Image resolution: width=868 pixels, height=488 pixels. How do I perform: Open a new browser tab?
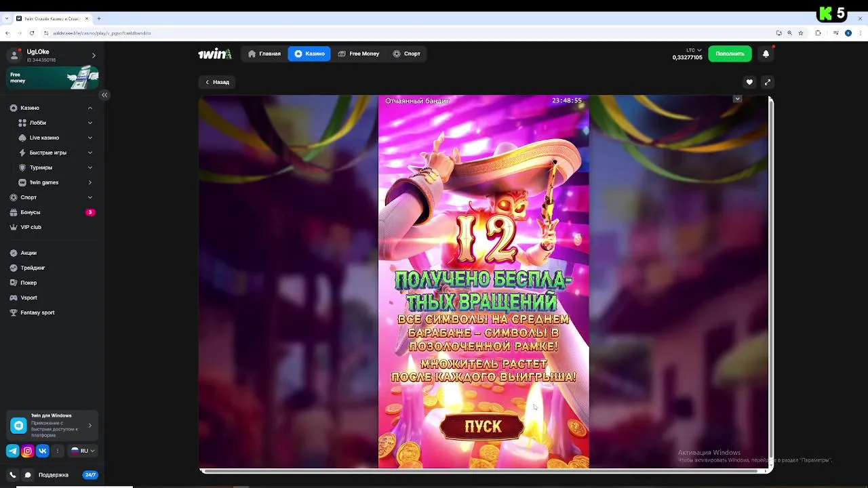[99, 18]
